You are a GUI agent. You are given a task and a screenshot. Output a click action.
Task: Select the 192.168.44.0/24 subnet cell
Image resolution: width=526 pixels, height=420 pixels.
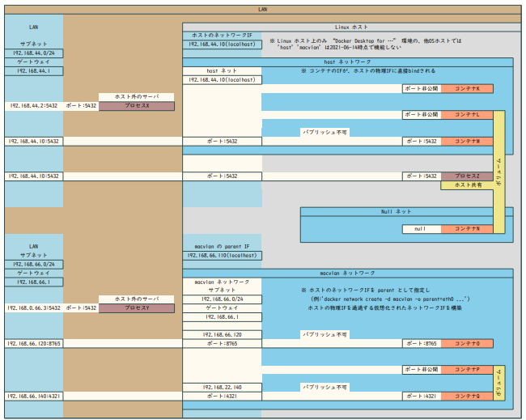click(33, 53)
